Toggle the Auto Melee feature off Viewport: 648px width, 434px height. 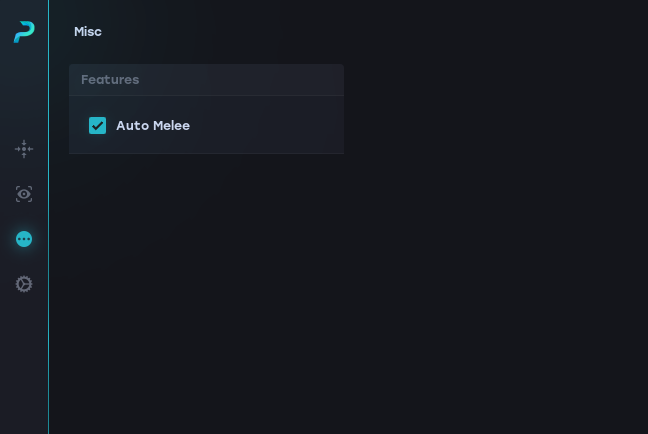click(x=97, y=125)
